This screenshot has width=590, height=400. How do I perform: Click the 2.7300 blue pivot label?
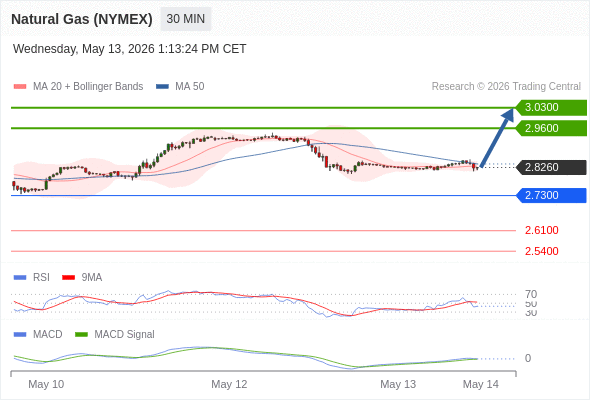tap(551, 196)
